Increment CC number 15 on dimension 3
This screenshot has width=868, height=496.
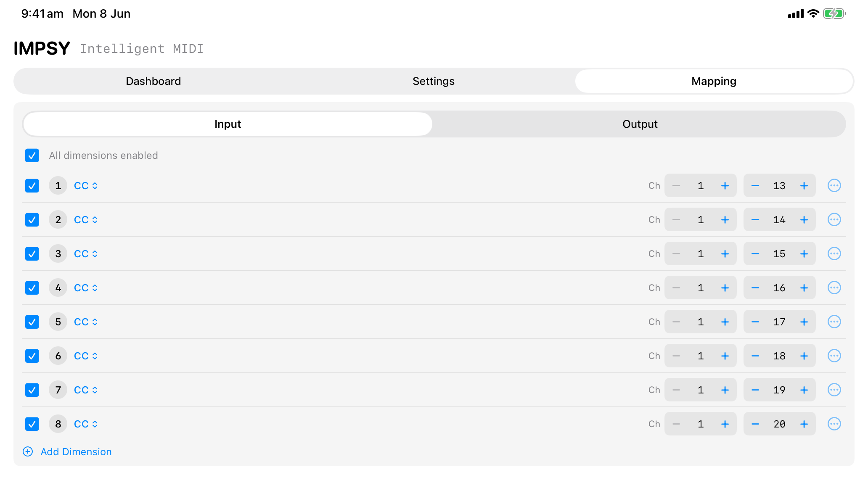(804, 253)
